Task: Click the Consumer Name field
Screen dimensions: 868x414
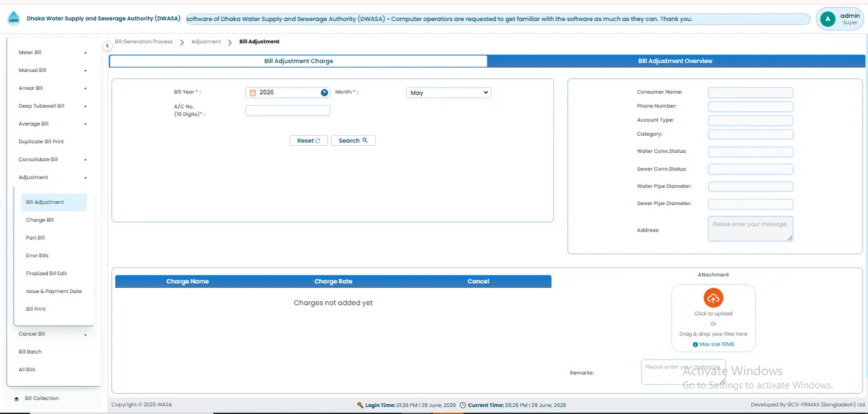Action: pos(751,92)
